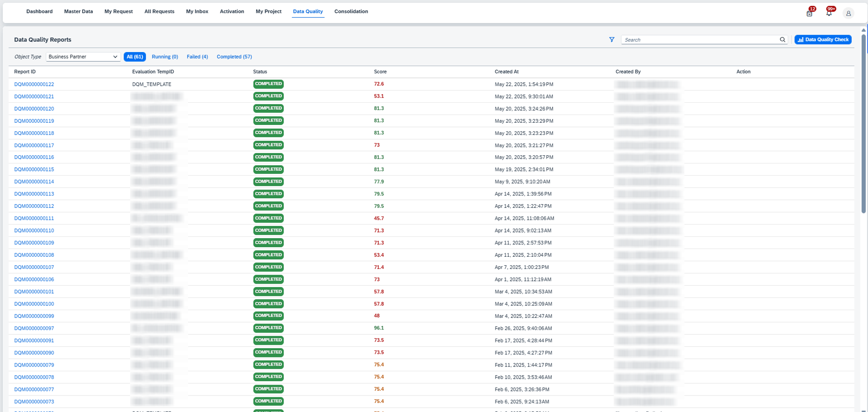Click the Status column header
This screenshot has width=868, height=412.
pos(260,72)
